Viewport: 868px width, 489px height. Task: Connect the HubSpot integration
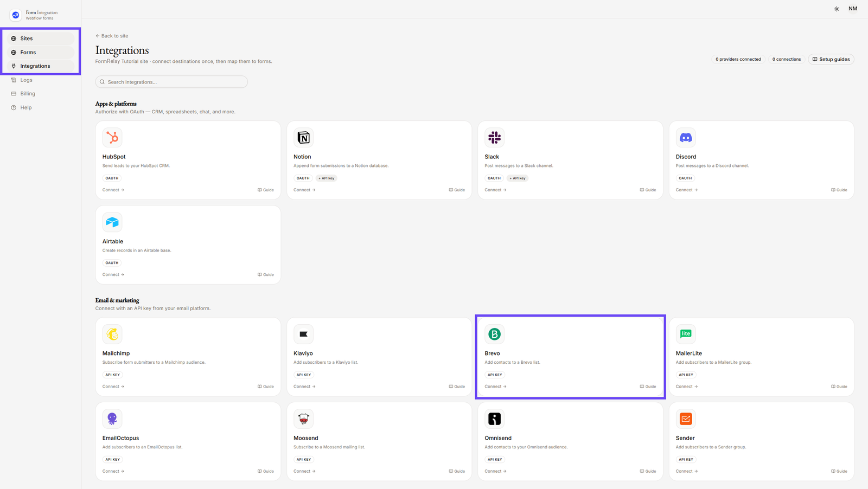[x=113, y=190]
